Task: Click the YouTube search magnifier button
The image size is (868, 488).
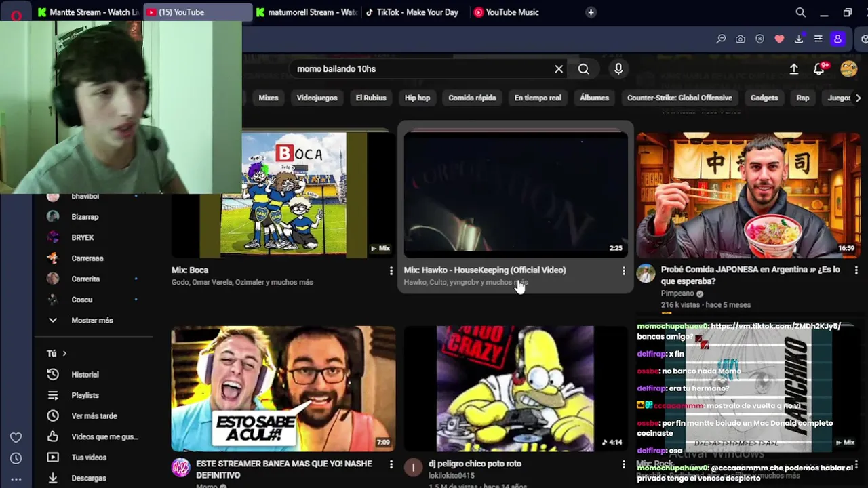Action: (583, 69)
